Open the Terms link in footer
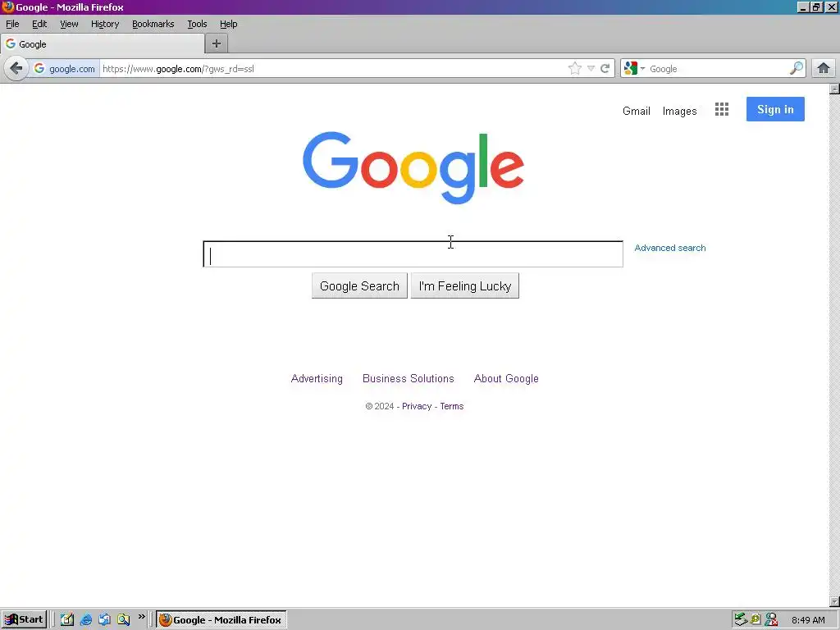This screenshot has height=630, width=840. (x=452, y=406)
